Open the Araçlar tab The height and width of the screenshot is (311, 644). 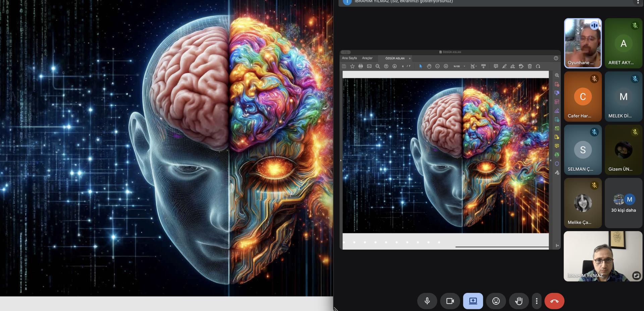[x=367, y=58]
